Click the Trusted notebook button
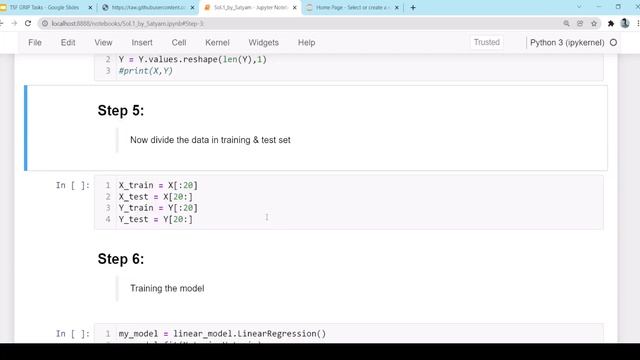Viewport: 640px width, 360px height. click(487, 42)
